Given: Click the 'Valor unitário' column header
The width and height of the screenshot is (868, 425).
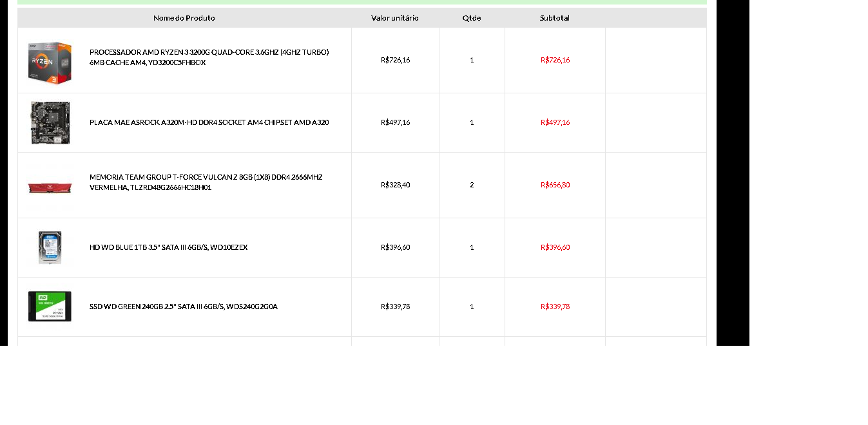Looking at the screenshot, I should click(395, 18).
